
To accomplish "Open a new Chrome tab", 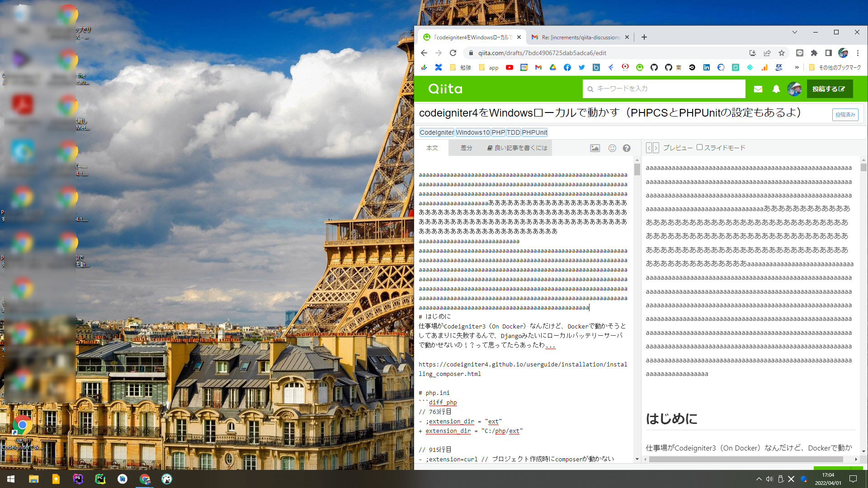I will pos(644,38).
